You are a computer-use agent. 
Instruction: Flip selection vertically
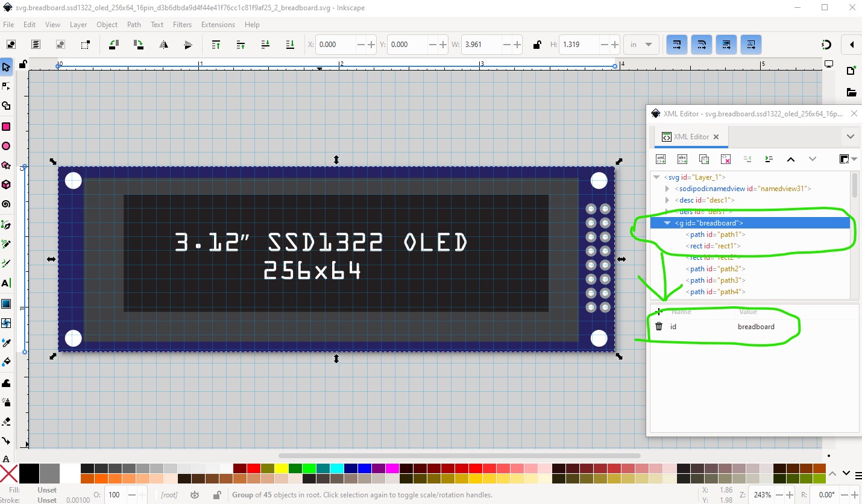[187, 44]
